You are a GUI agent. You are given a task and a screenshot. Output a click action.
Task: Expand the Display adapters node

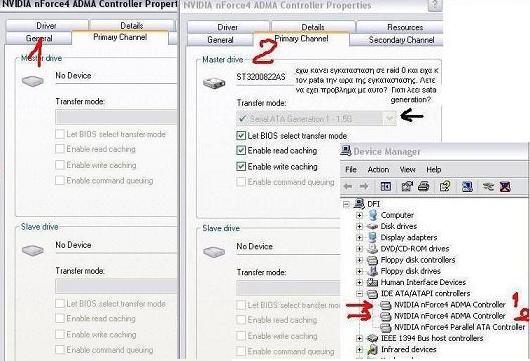(x=359, y=238)
